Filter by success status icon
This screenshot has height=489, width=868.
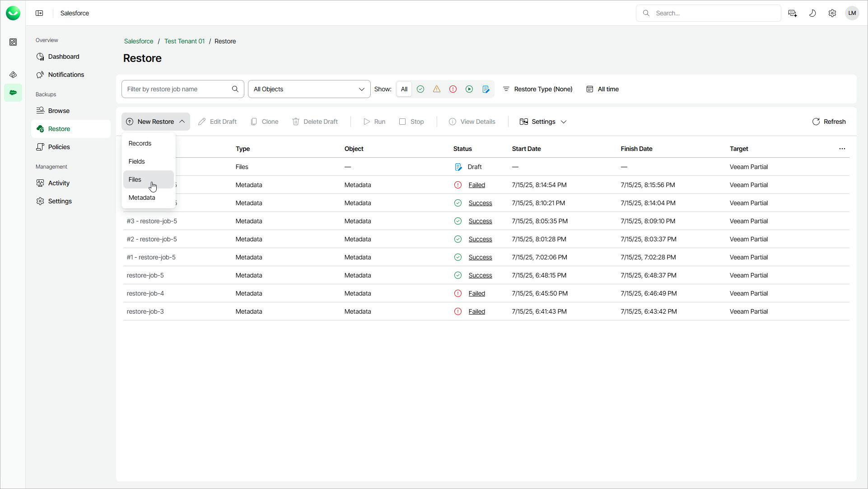coord(420,89)
